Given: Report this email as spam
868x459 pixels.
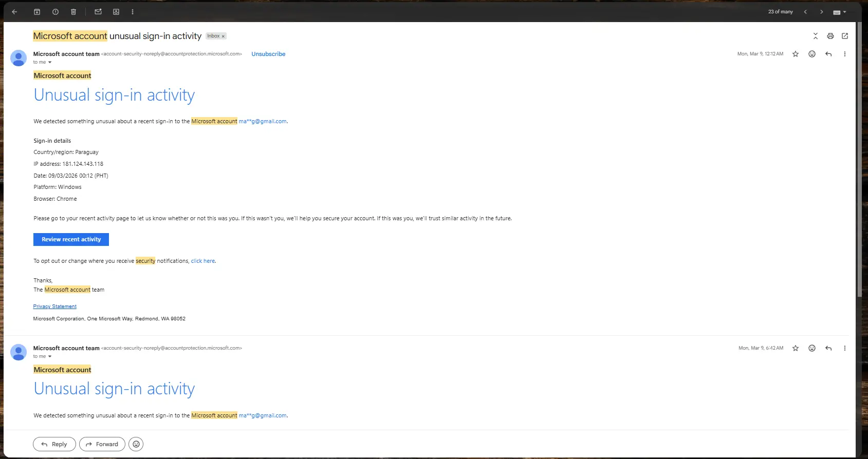Looking at the screenshot, I should point(56,12).
